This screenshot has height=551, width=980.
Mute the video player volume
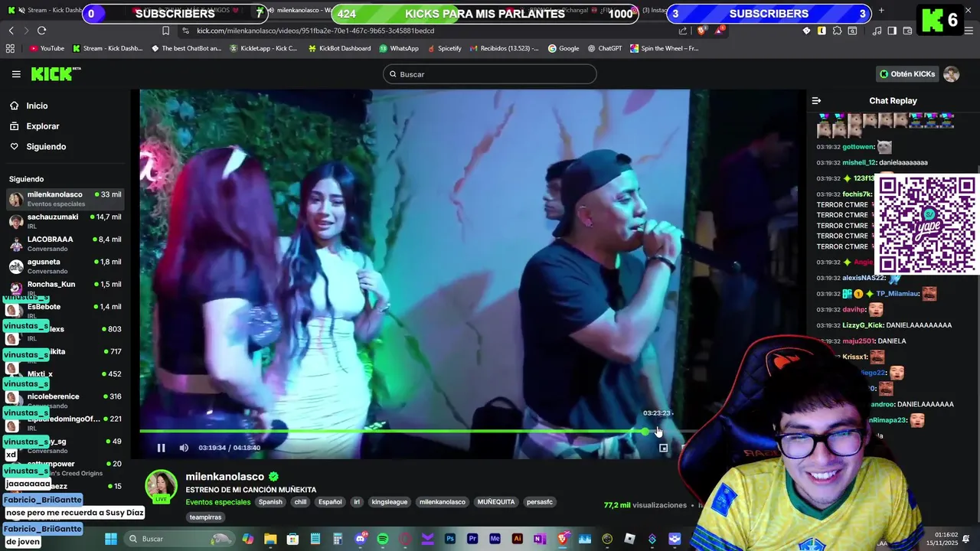click(184, 448)
